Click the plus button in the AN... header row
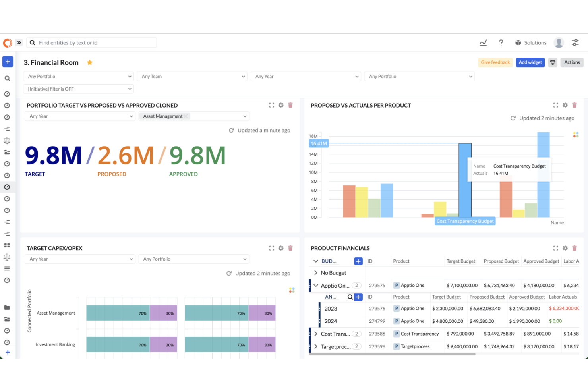This screenshot has width=588, height=392. coord(358,297)
